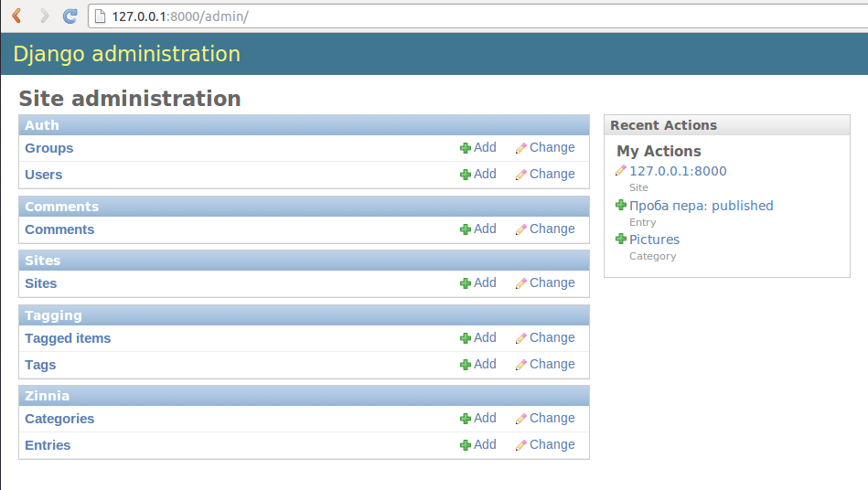Screen dimensions: 868x490
Task: Click the browser forward arrow
Action: pyautogui.click(x=44, y=16)
